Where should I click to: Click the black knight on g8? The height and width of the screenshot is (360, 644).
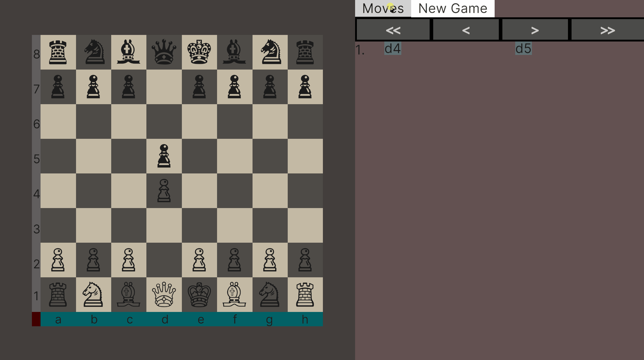(270, 52)
